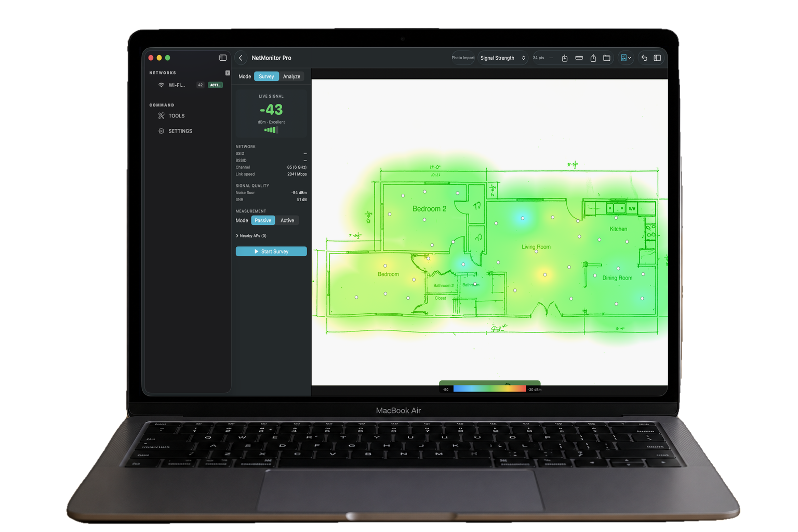798x532 pixels.
Task: Click the cyan hotspot in Living Room
Action: click(523, 218)
